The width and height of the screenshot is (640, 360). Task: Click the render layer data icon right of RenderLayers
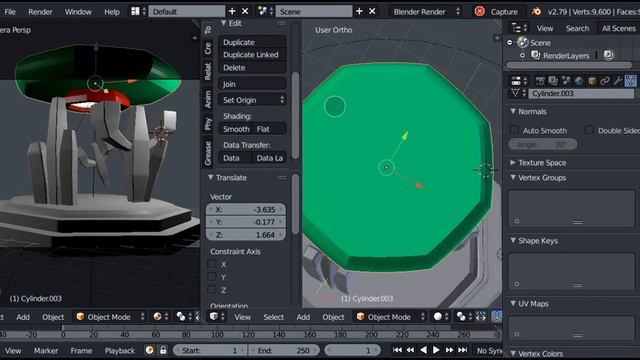point(608,55)
